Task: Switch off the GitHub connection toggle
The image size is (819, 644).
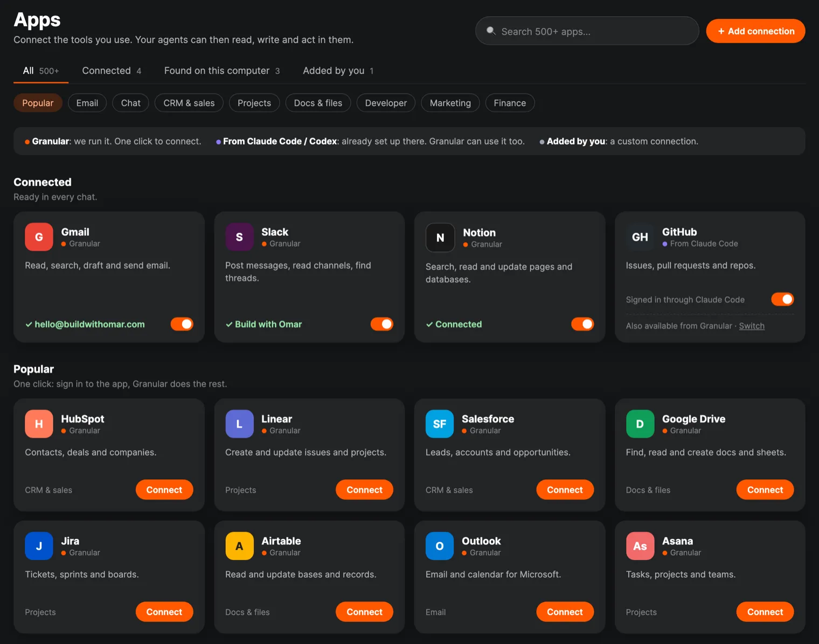Action: coord(783,299)
